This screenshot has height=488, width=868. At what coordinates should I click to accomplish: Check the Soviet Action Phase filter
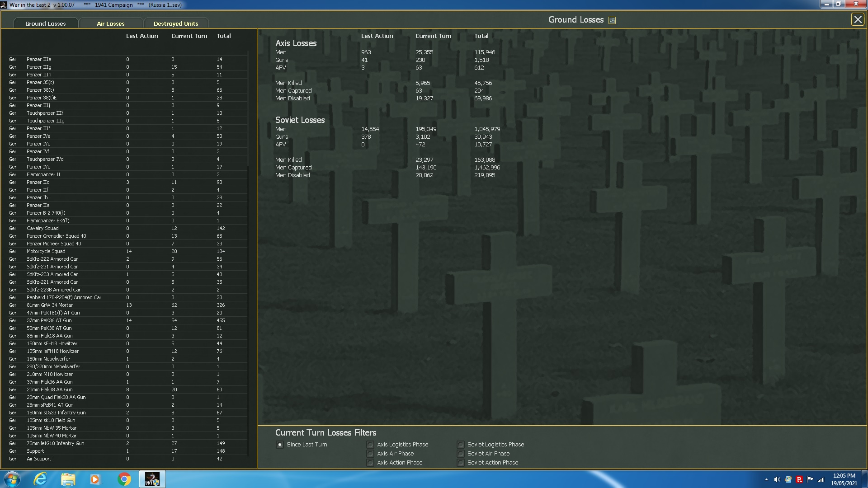point(461,463)
